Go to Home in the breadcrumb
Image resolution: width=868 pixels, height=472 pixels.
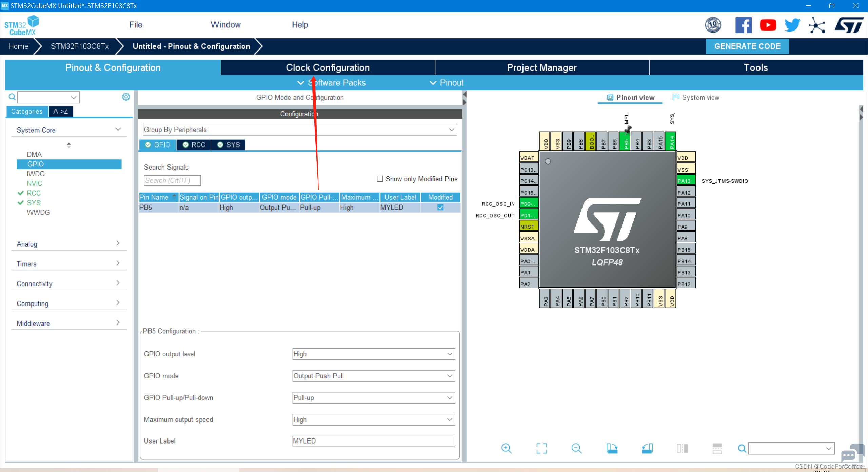(x=18, y=46)
